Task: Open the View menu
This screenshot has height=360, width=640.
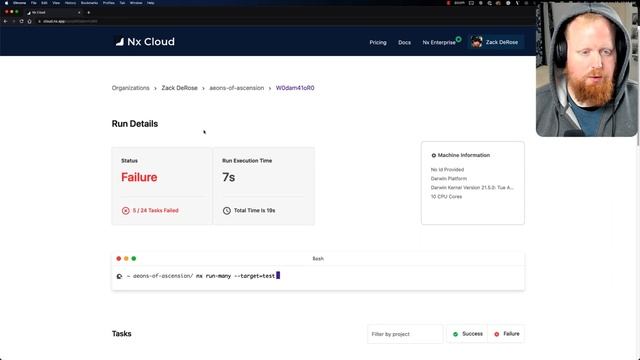Action: coord(56,3)
